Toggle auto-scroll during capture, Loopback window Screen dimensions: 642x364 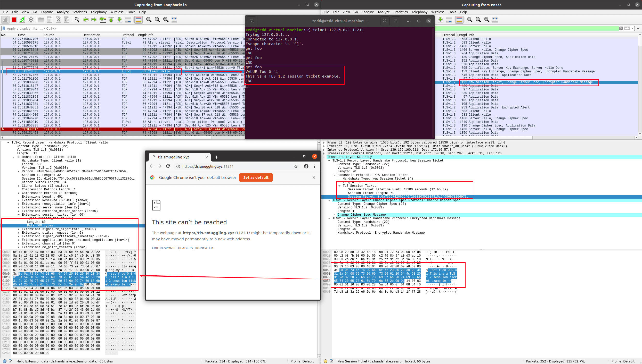128,20
